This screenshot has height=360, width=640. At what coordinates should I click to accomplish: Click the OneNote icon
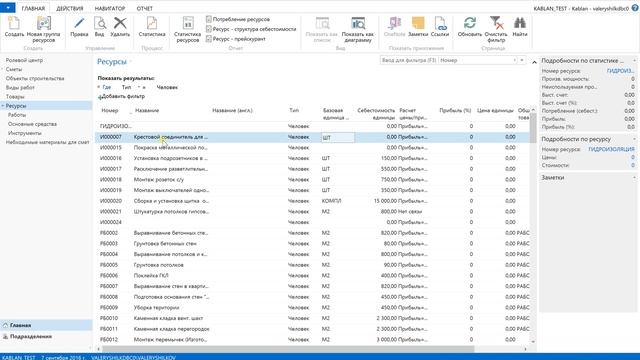[x=395, y=23]
